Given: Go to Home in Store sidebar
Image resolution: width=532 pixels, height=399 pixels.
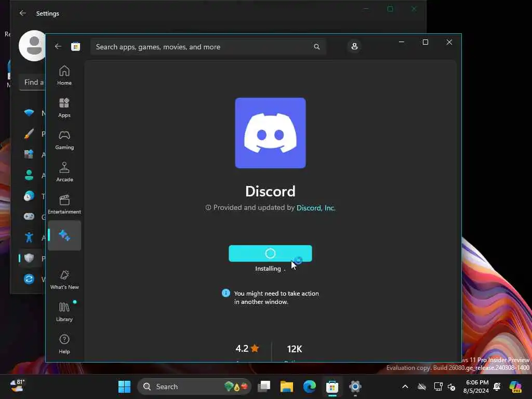Looking at the screenshot, I should [x=64, y=75].
